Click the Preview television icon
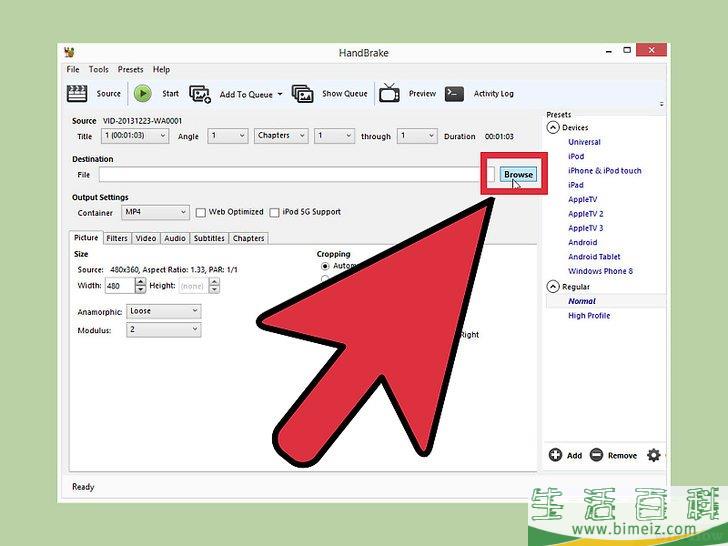The height and width of the screenshot is (546, 728). (x=389, y=93)
